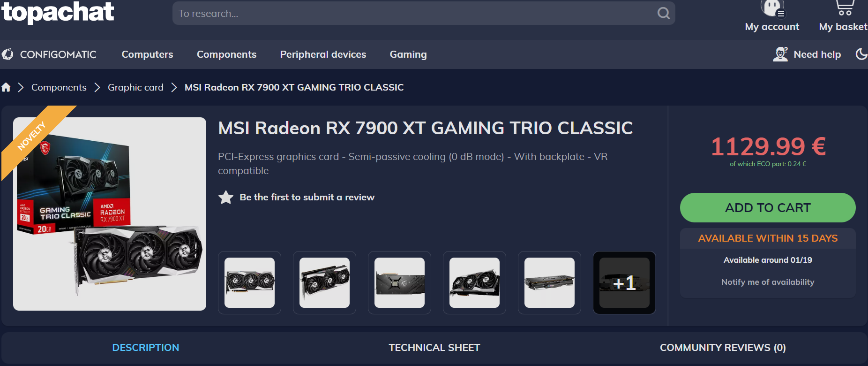
Task: Expand the Gaming menu
Action: pyautogui.click(x=408, y=54)
